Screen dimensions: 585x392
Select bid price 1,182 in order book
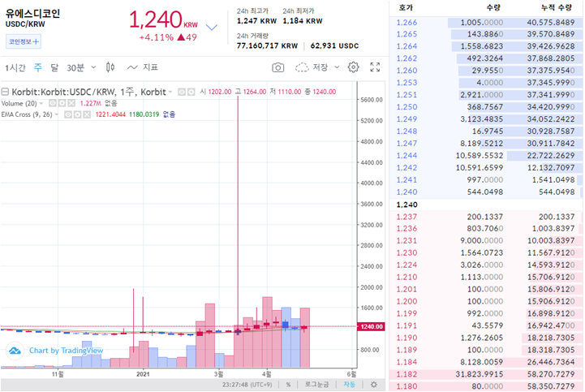click(x=406, y=374)
